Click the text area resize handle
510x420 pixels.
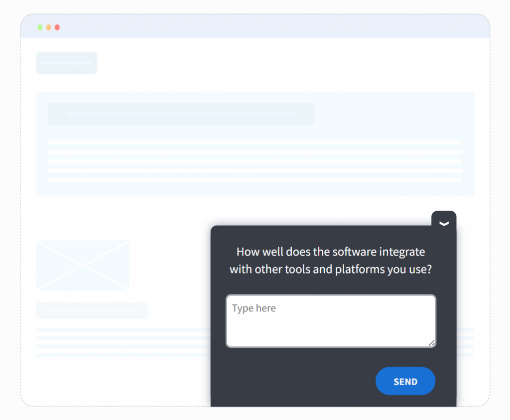point(432,343)
